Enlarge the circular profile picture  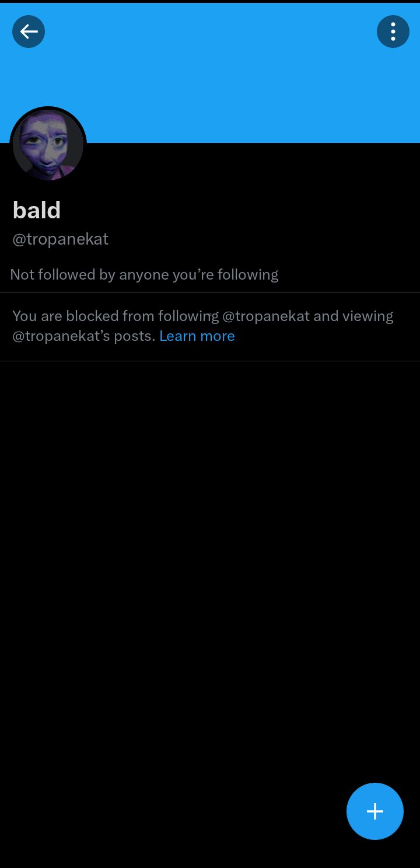coord(48,145)
